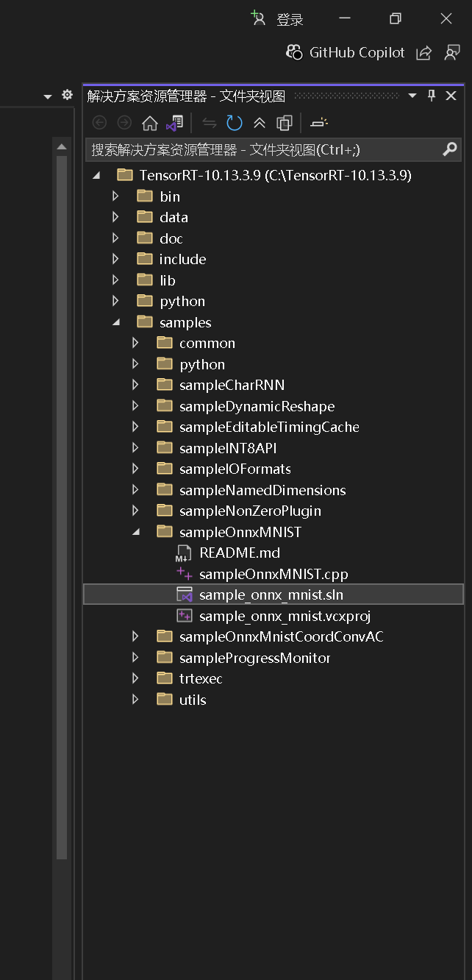Open Solution Explorer window position dropdown
This screenshot has height=980, width=472.
[x=412, y=96]
